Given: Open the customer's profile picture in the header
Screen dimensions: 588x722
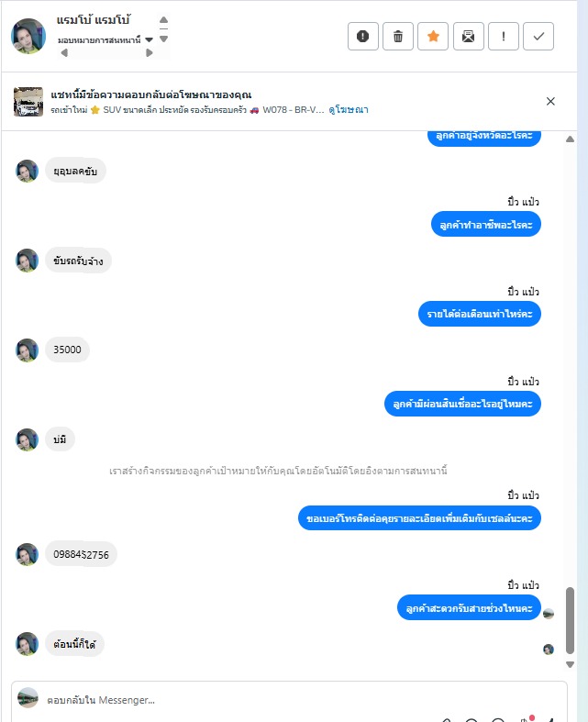Looking at the screenshot, I should click(x=28, y=36).
